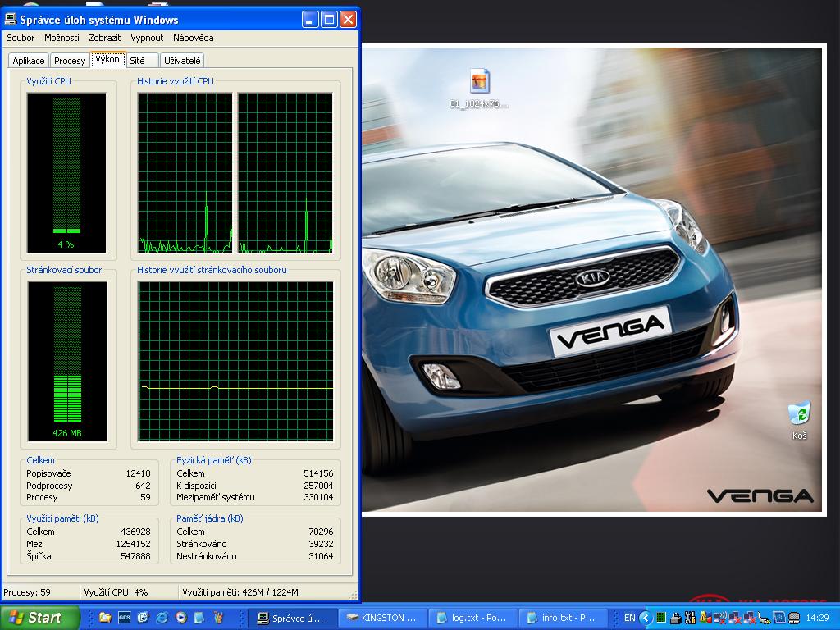
Task: Click the folder icon in quick launch
Action: click(x=105, y=618)
